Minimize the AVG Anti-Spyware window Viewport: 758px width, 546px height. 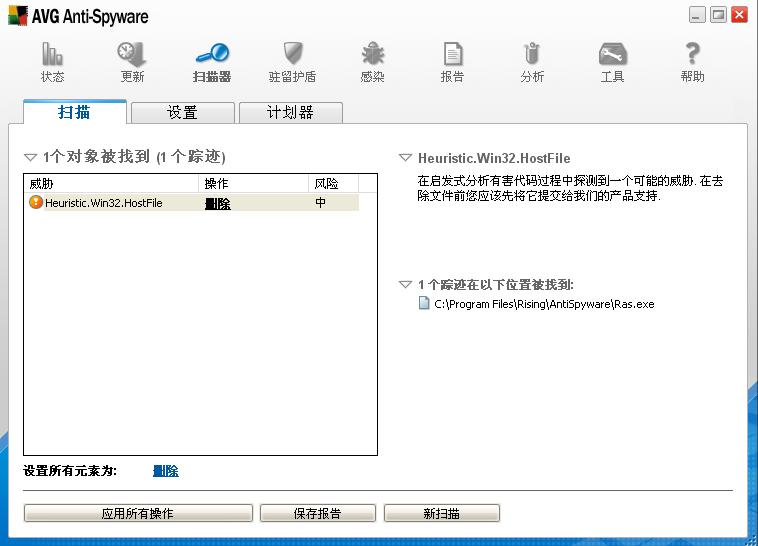[697, 15]
